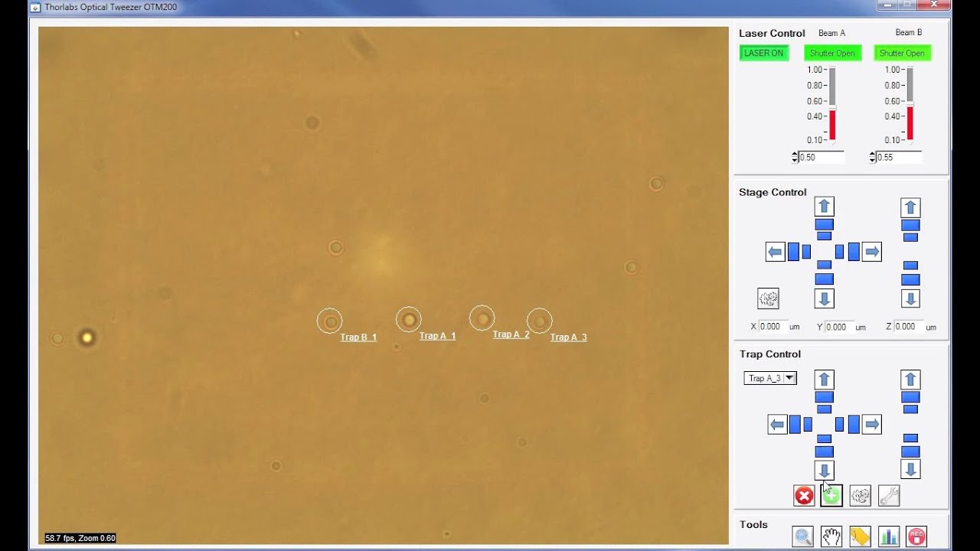
Task: Click Trap Control large step left block
Action: (795, 424)
